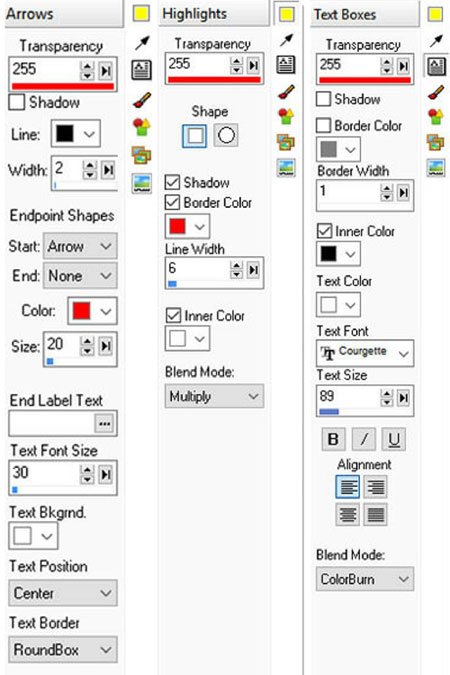Select the landscape image tool icon beside Highlights panel
450x675 pixels.
point(286,168)
